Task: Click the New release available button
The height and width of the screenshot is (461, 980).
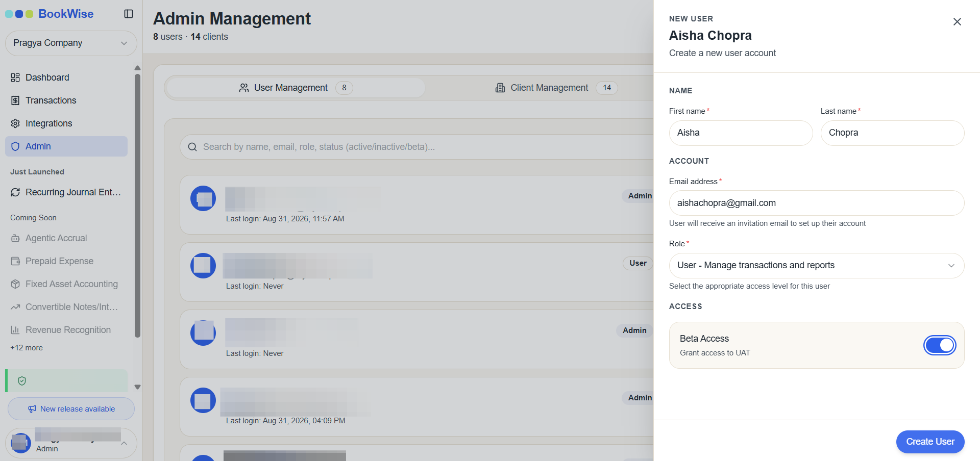Action: point(71,409)
